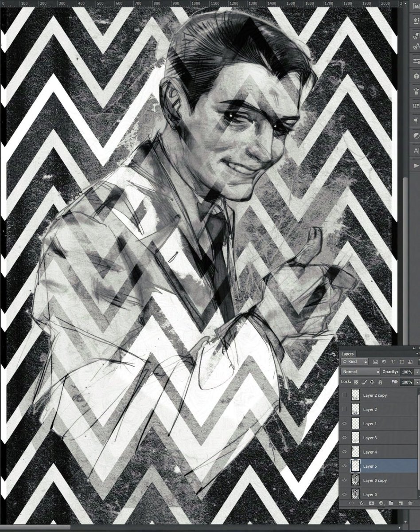Lock all layer attributes

380,382
